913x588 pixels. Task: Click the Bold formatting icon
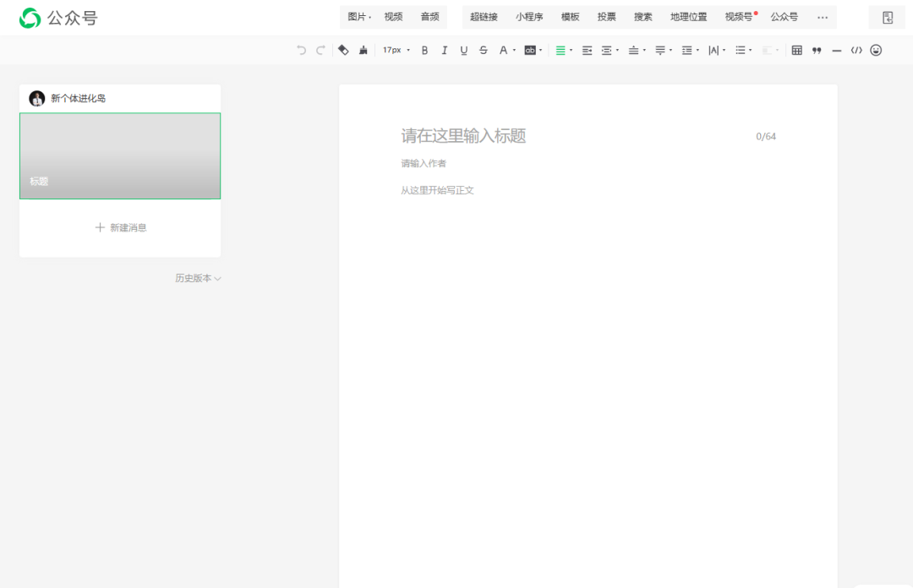pyautogui.click(x=424, y=51)
